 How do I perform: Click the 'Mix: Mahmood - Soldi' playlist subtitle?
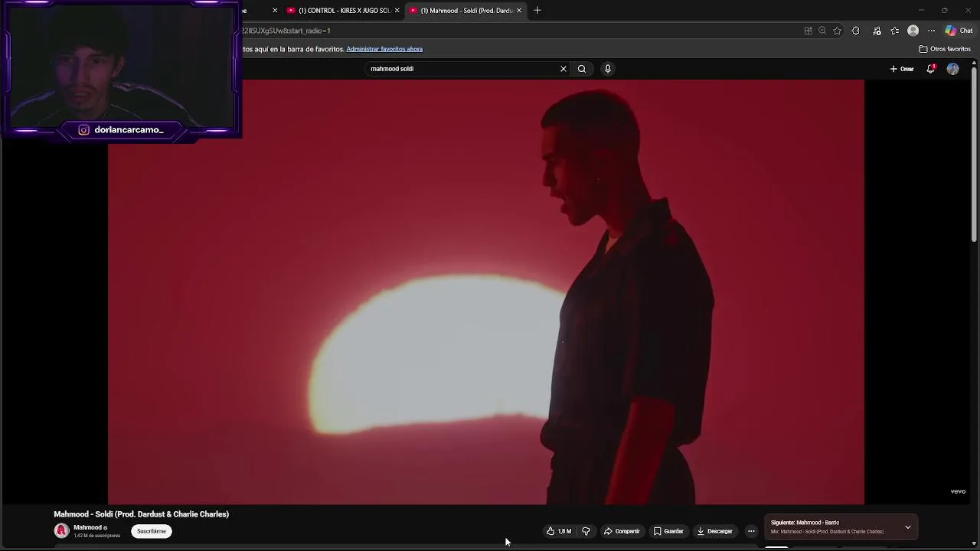tap(827, 532)
